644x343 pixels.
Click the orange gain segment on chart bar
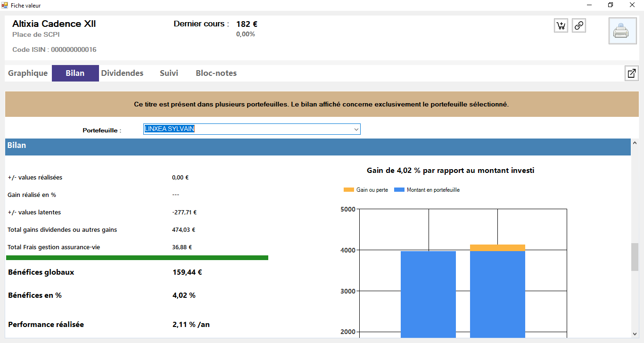click(497, 248)
